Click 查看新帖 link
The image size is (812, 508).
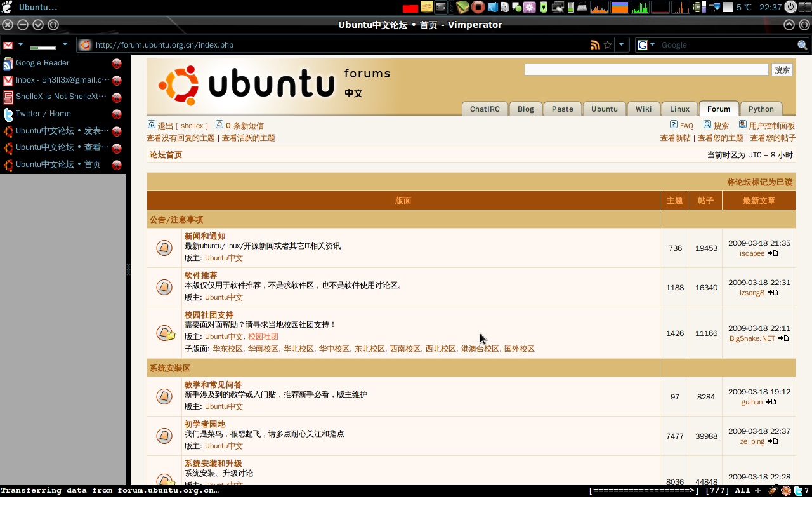pos(676,138)
